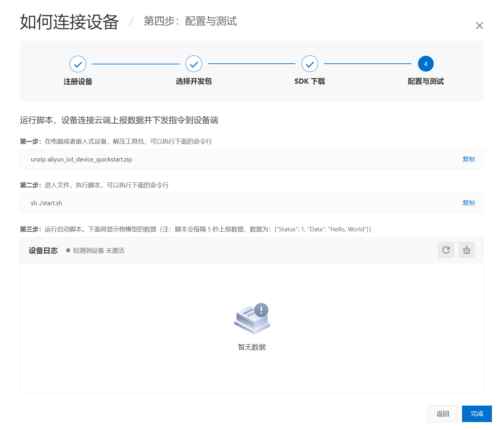Copy the sh ./start.sh command
Screen dimensions: 504x430
click(469, 203)
